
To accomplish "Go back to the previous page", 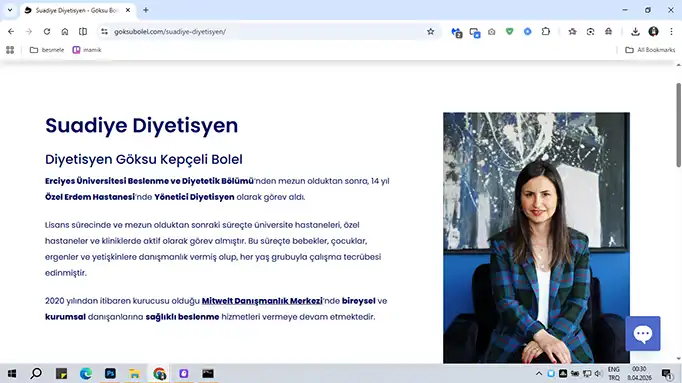I will coord(11,31).
